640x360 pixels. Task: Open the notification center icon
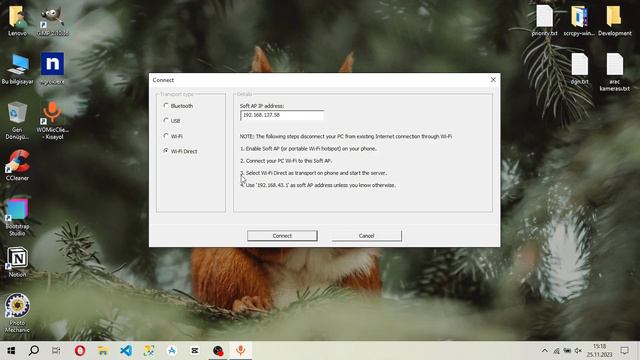624,351
